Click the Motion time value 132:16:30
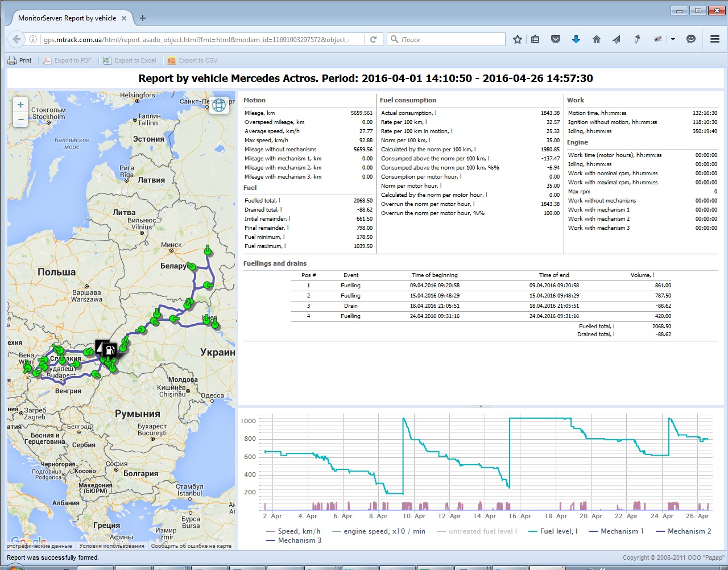The width and height of the screenshot is (728, 570). (x=705, y=113)
